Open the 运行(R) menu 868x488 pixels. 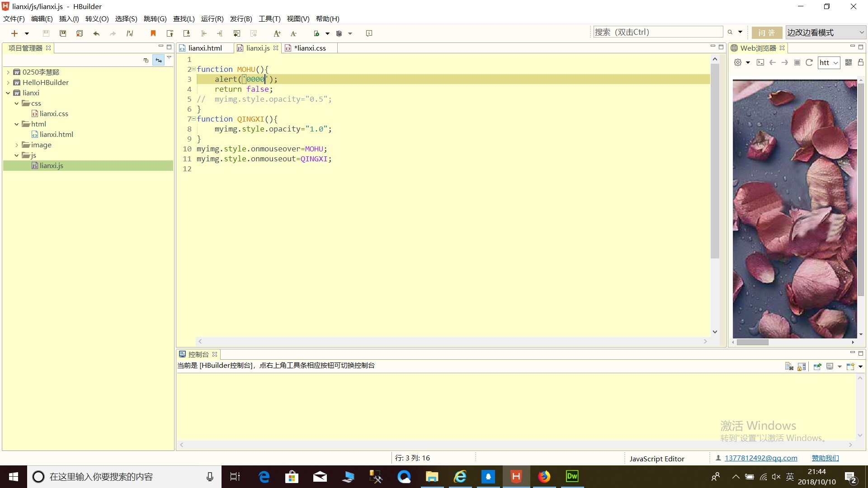point(212,19)
